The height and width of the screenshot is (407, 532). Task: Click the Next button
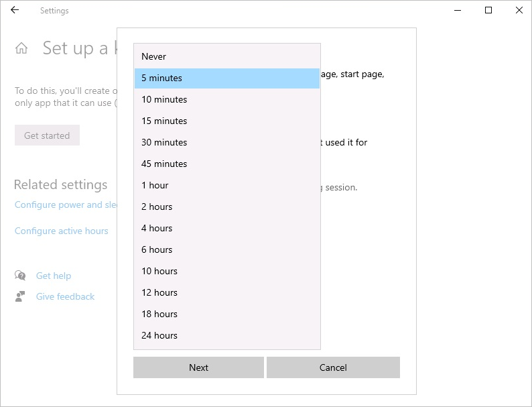click(x=198, y=367)
